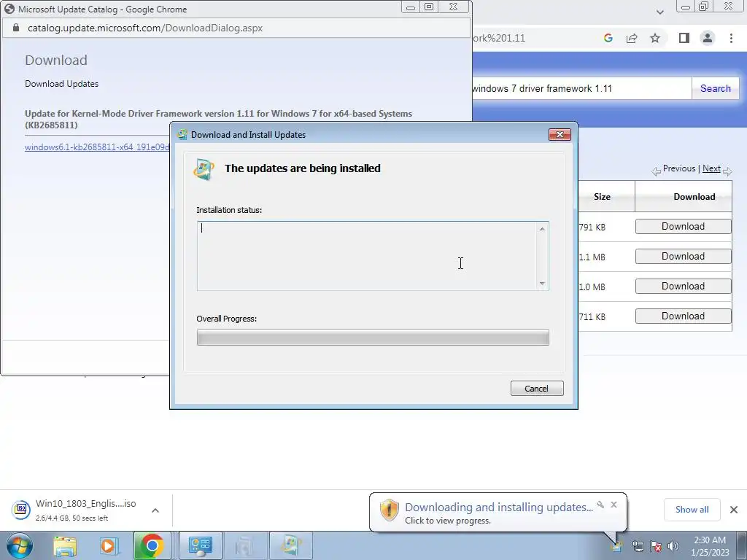Click the Google icon in Chrome toolbar

coord(608,38)
